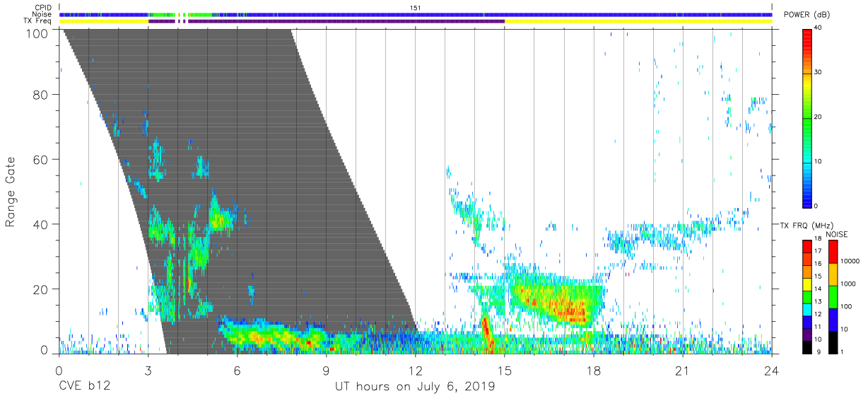Click the 'TX Freq' row label
Screen dimensions: 868x401
(39, 21)
